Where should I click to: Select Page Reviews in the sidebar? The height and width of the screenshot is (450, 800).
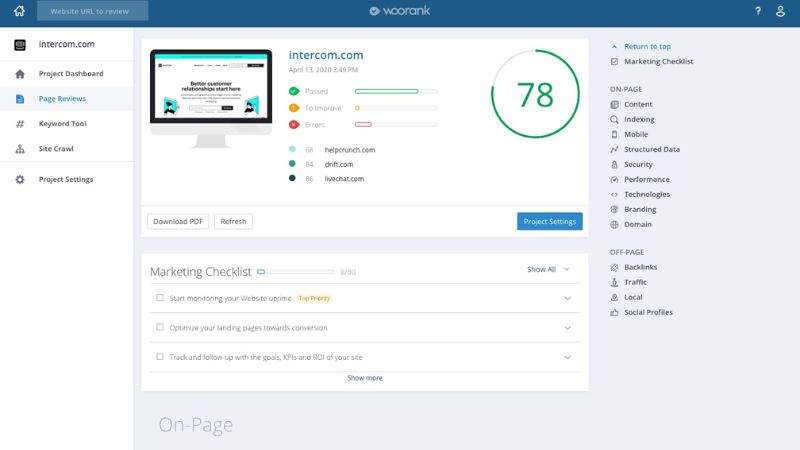62,99
